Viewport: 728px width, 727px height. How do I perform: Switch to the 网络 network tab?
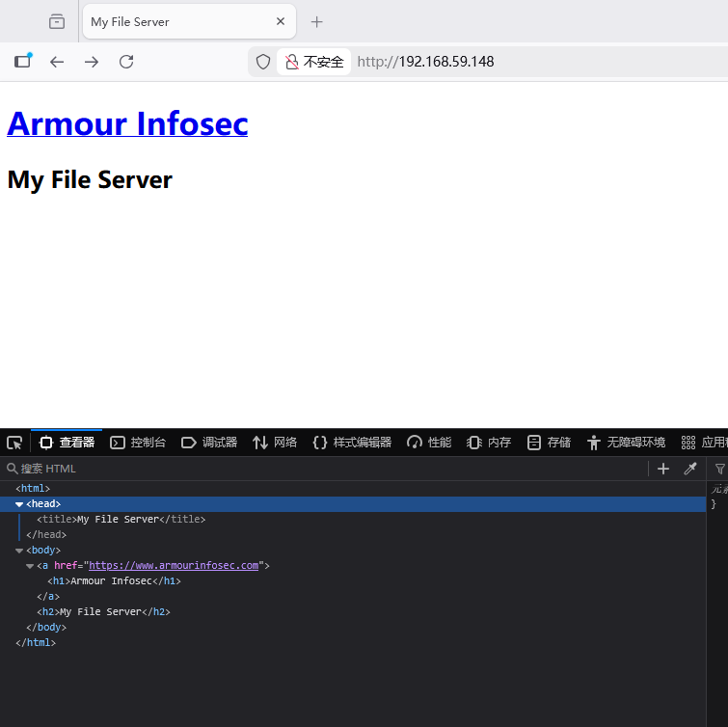click(275, 443)
